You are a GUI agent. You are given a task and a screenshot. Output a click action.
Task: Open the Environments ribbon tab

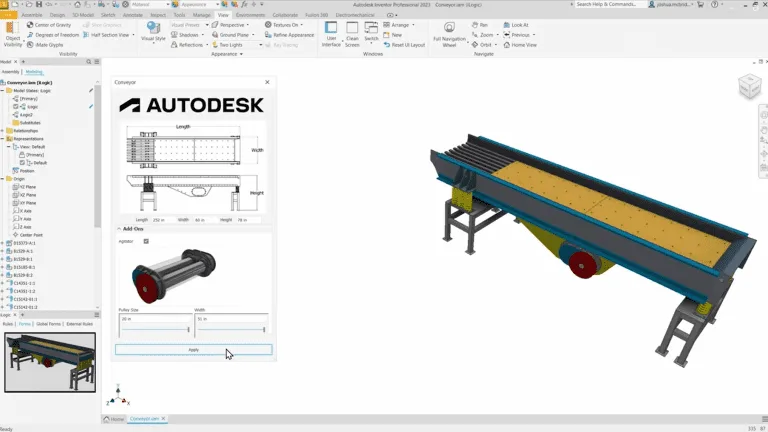(250, 15)
